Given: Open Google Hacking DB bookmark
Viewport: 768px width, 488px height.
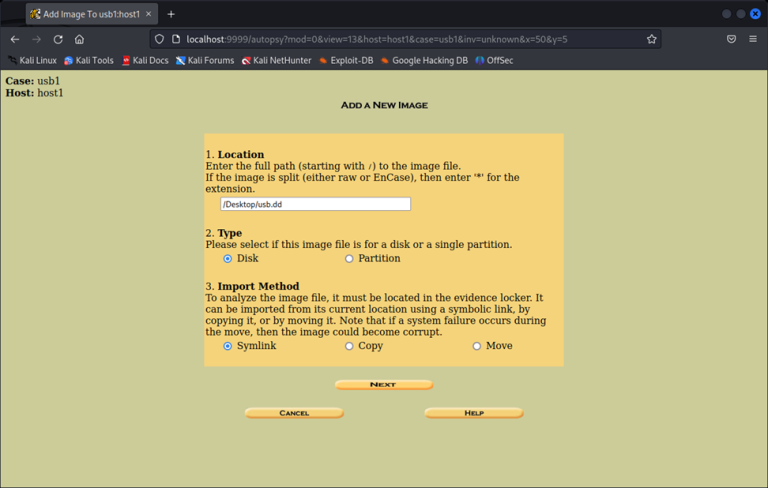Looking at the screenshot, I should pos(424,60).
